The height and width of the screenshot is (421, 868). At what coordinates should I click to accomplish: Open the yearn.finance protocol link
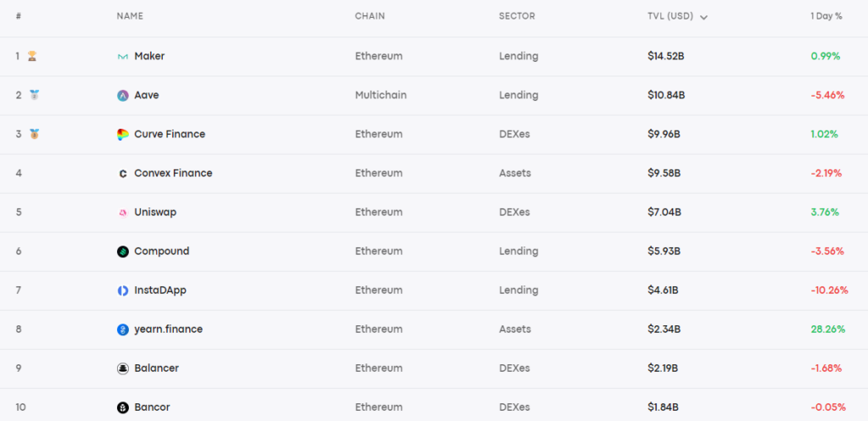tap(168, 330)
